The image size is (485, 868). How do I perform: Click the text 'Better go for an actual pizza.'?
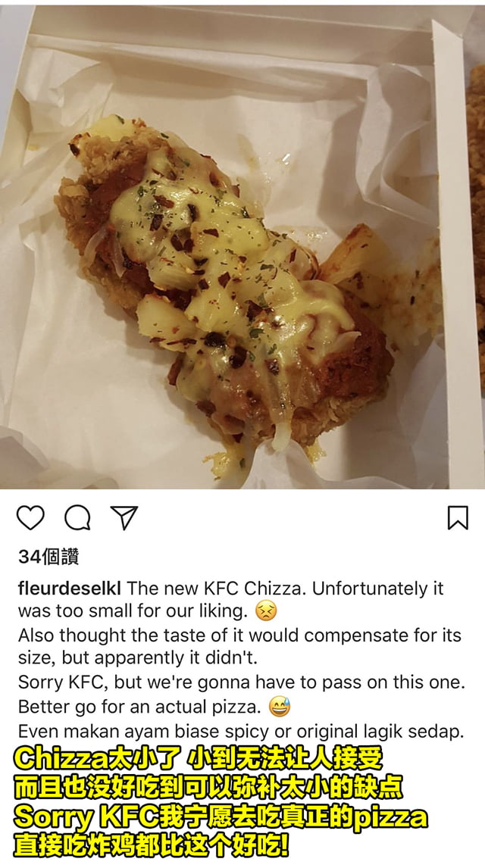click(x=139, y=707)
